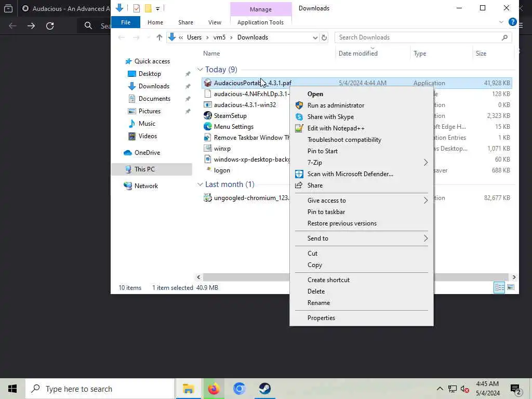532x399 pixels.
Task: Click the Share icon in context menu
Action: click(299, 185)
